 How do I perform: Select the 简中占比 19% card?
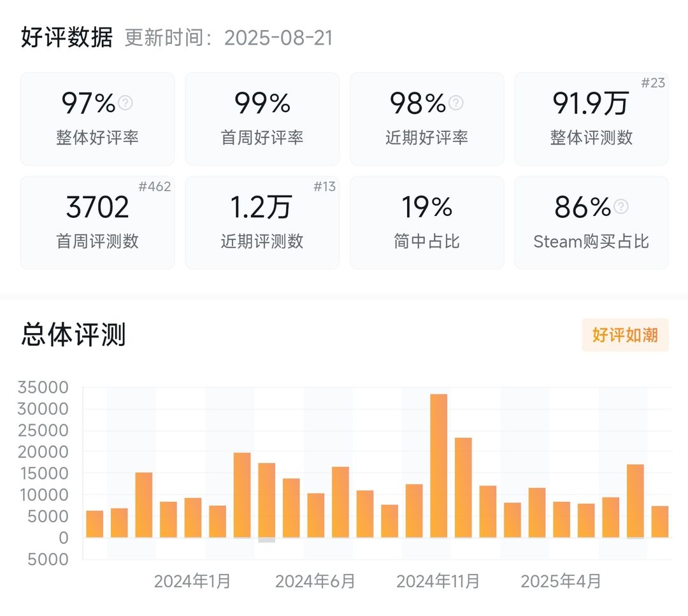427,222
